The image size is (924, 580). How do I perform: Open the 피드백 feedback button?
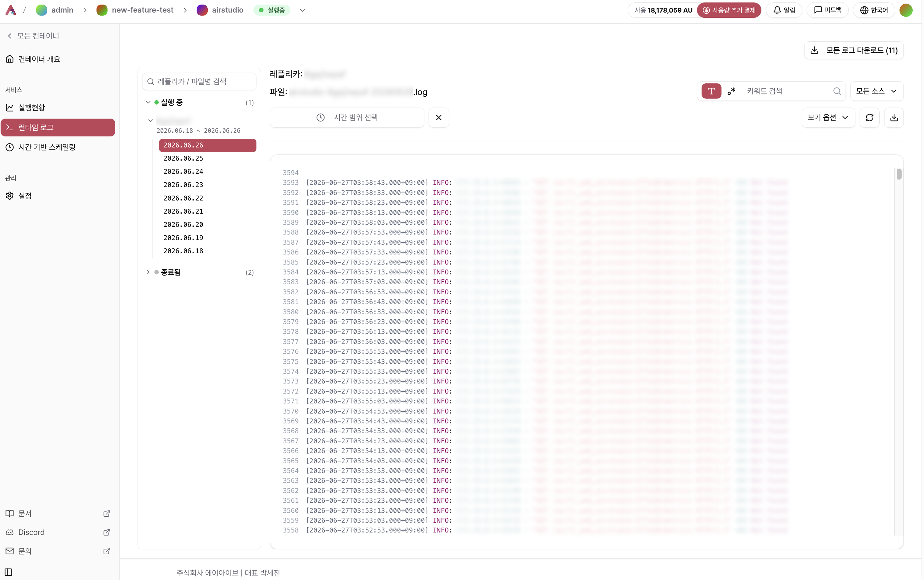[827, 10]
